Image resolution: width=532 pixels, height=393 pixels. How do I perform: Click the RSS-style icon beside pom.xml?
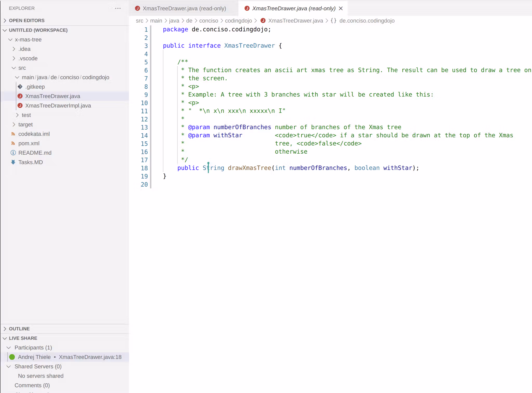click(x=13, y=143)
